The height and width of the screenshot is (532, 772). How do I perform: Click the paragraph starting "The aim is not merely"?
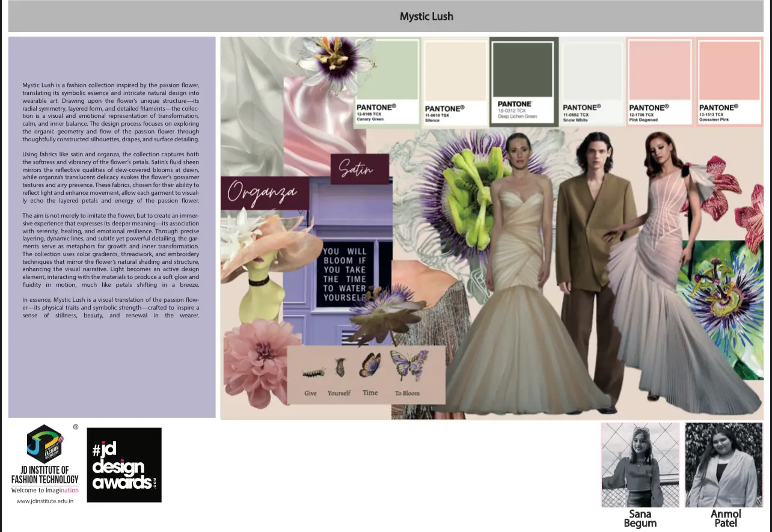pyautogui.click(x=111, y=250)
